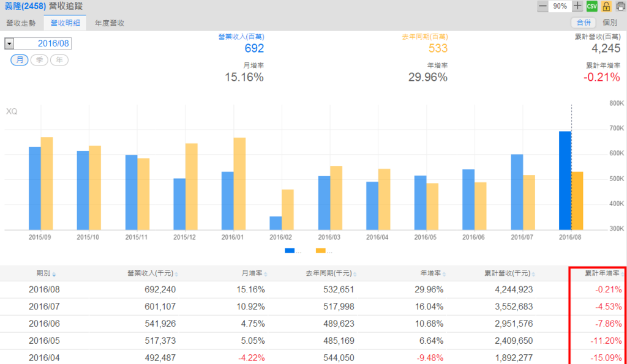Click last-year value 532,651
This screenshot has width=627, height=364.
coord(339,289)
